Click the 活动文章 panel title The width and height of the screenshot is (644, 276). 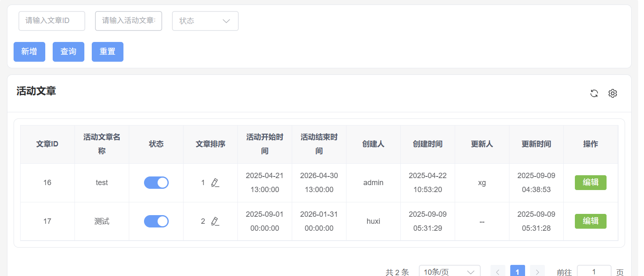click(x=36, y=91)
